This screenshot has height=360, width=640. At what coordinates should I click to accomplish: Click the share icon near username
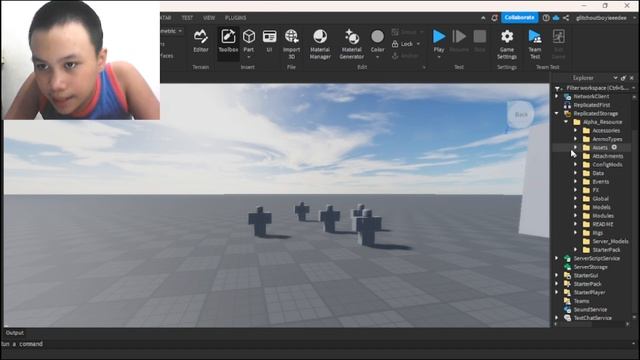(566, 18)
